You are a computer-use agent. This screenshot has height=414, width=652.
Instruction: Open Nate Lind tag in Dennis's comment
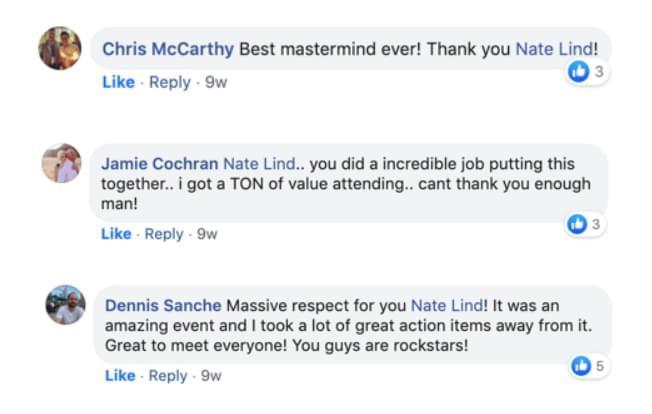click(447, 306)
